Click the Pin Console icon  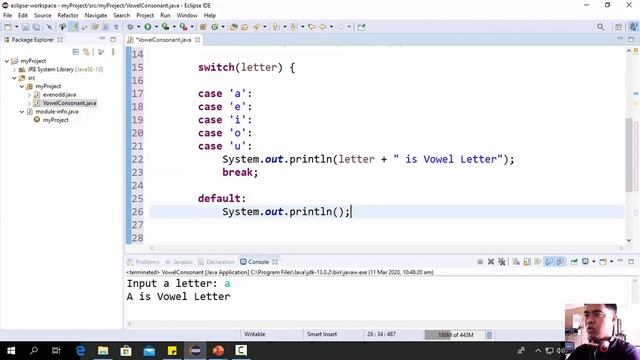coord(574,262)
